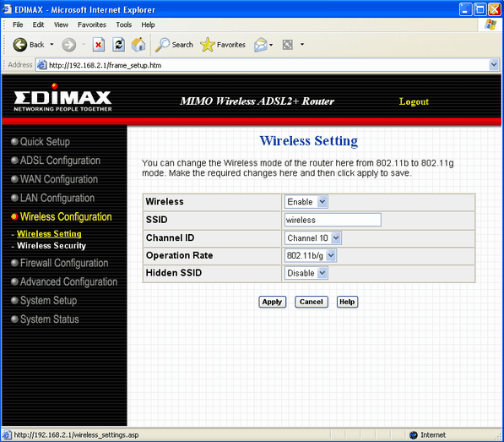Open the Tools menu
This screenshot has height=442, width=504.
coord(124,25)
